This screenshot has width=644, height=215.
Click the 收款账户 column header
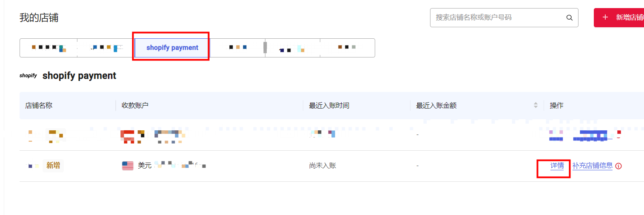135,106
